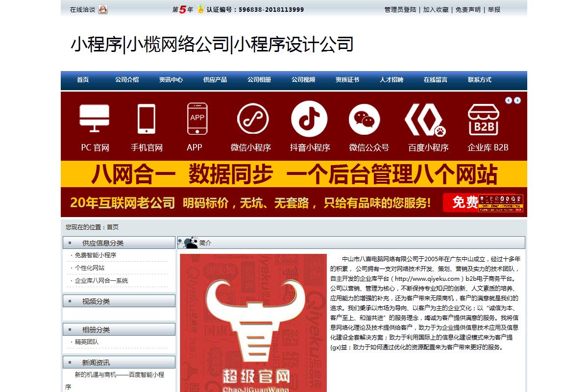Open 公司介绍 in navigation bar
This screenshot has height=392, width=588.
click(127, 80)
